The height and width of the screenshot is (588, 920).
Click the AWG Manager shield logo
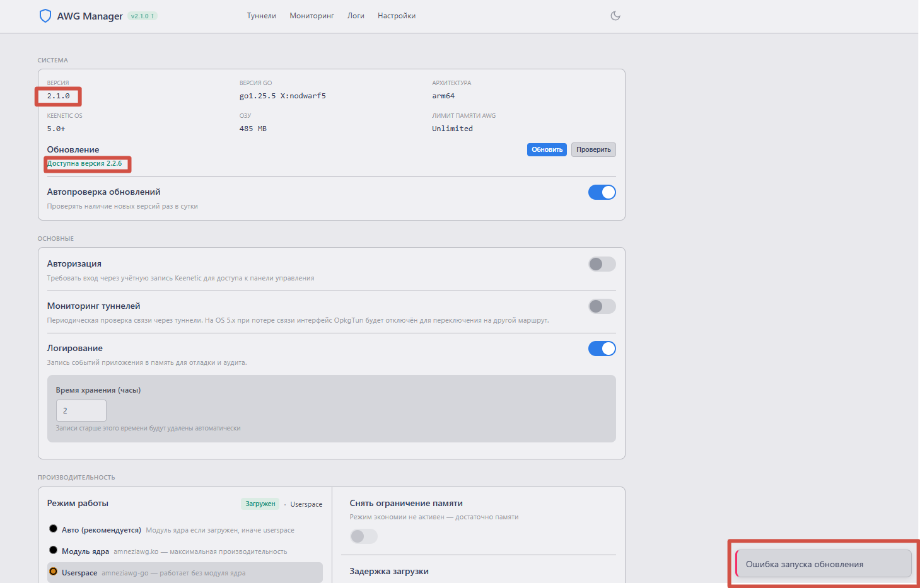point(45,16)
